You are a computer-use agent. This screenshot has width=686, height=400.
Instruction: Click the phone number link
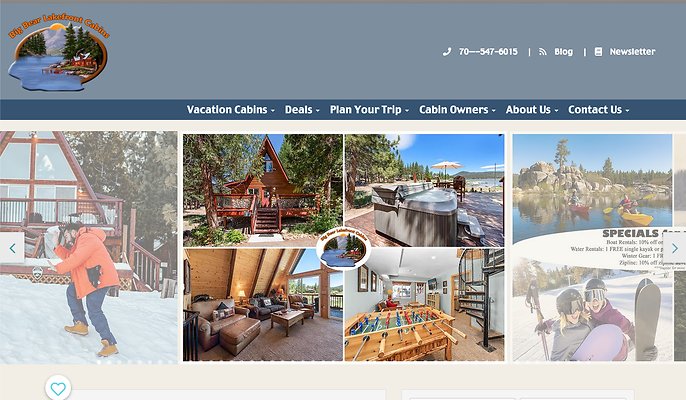click(x=488, y=52)
